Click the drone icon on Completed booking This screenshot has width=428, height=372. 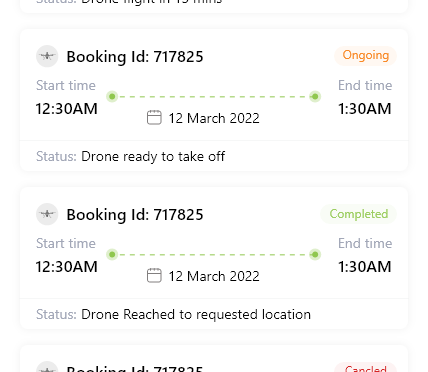coord(47,214)
